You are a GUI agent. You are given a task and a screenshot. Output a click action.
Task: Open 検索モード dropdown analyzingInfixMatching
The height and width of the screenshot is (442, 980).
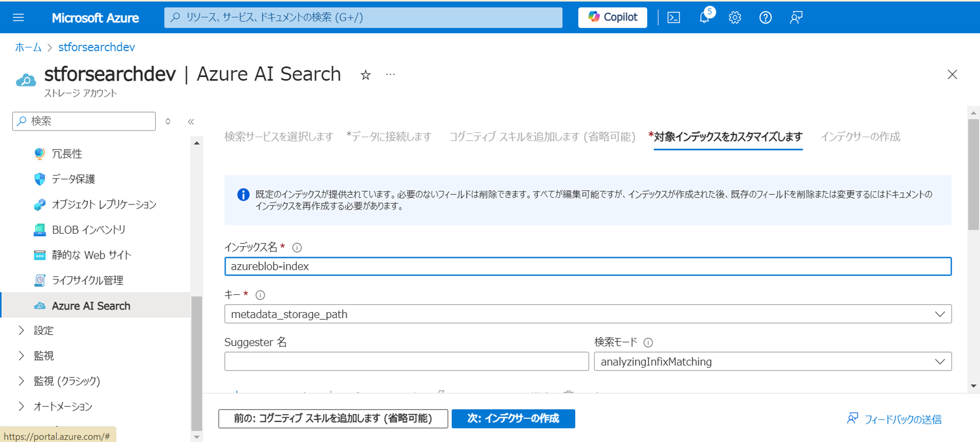(x=773, y=362)
